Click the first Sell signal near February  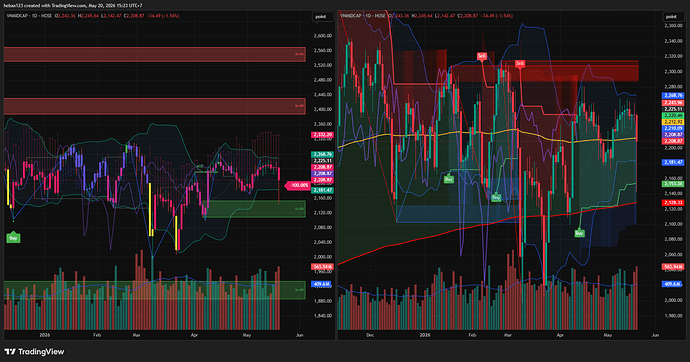coord(482,56)
